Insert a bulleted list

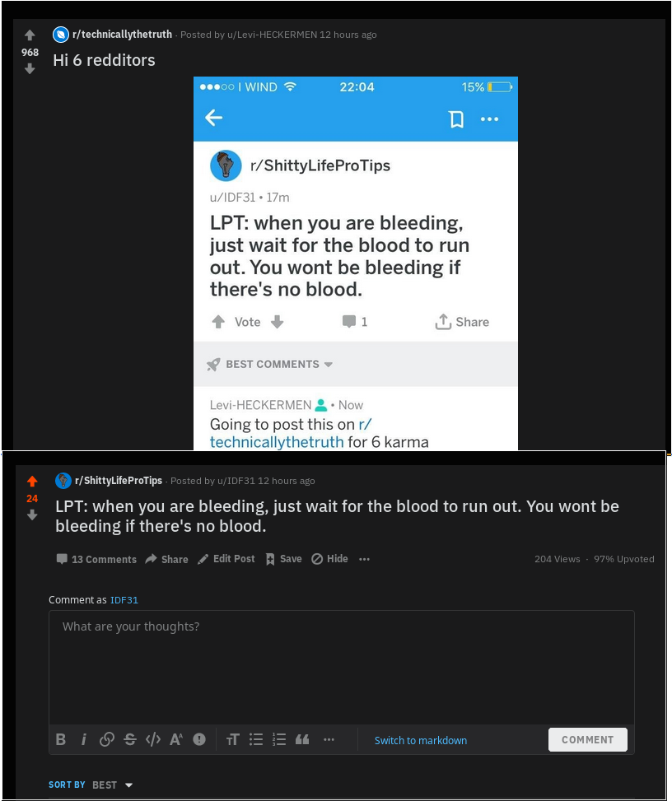(256, 739)
